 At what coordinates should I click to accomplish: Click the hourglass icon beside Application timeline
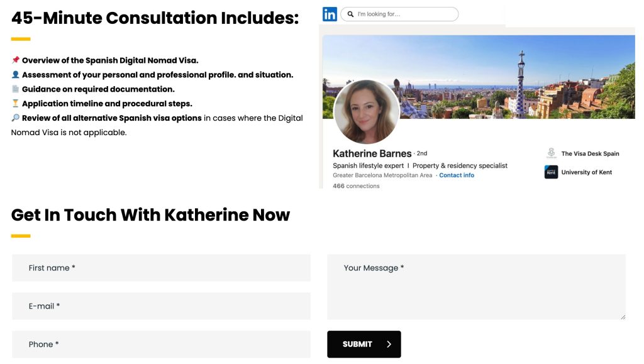16,104
